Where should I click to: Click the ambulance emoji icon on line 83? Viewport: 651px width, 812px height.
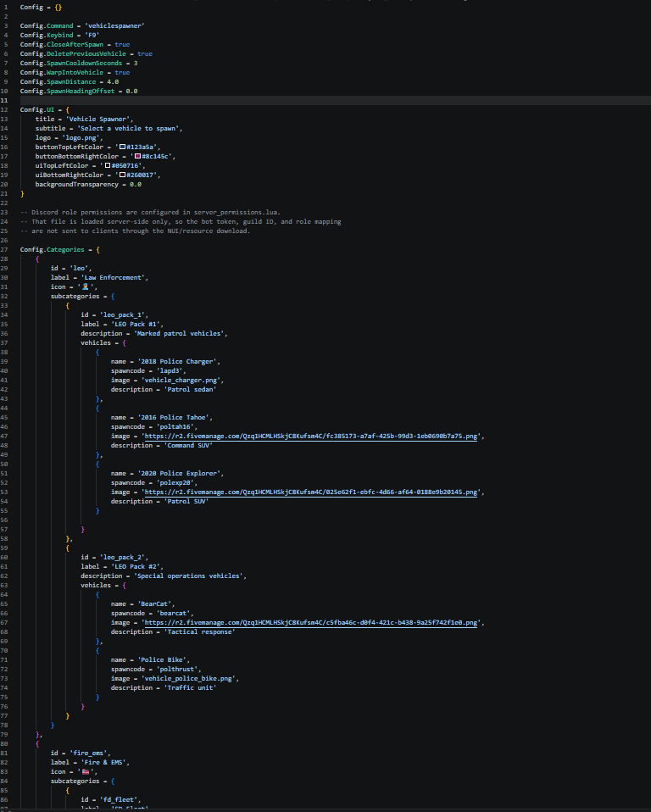(86, 771)
